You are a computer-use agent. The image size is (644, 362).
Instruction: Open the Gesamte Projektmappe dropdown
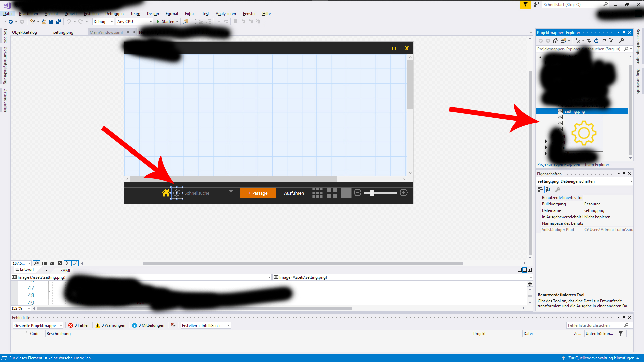pyautogui.click(x=38, y=326)
